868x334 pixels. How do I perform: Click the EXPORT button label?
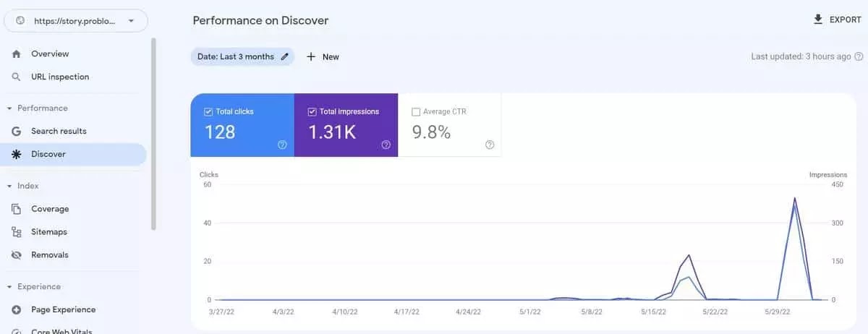click(845, 20)
